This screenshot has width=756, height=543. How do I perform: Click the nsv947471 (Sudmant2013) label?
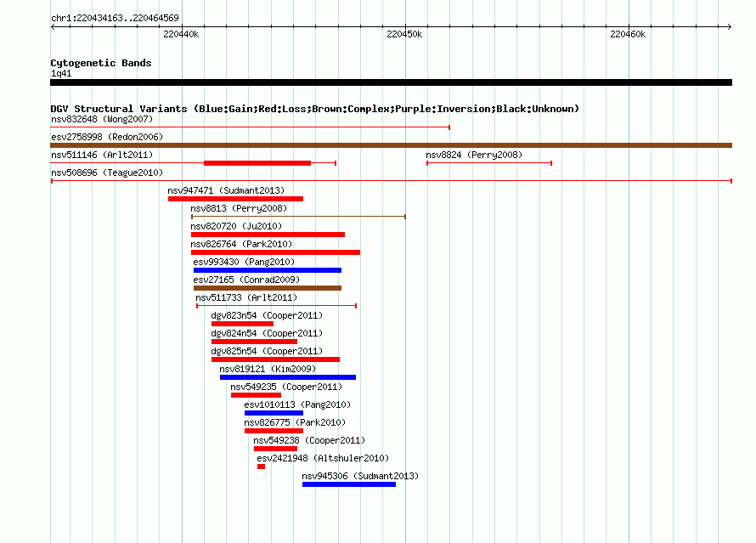[226, 190]
